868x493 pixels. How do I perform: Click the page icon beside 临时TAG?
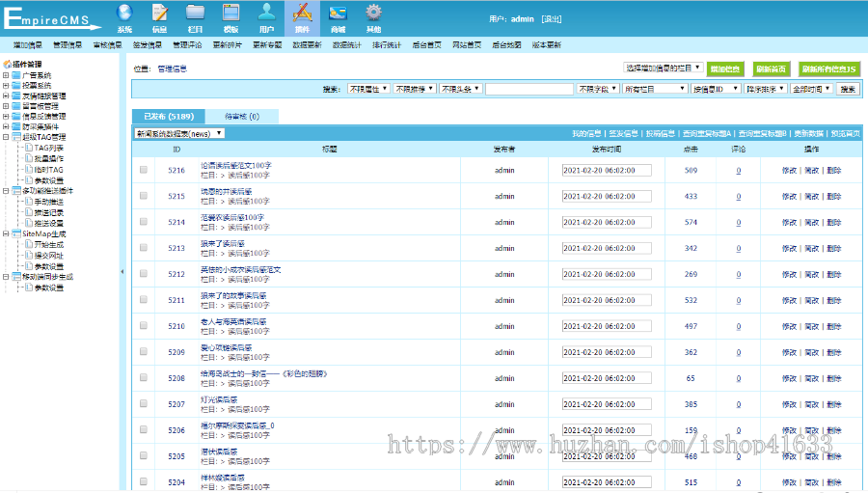click(29, 170)
